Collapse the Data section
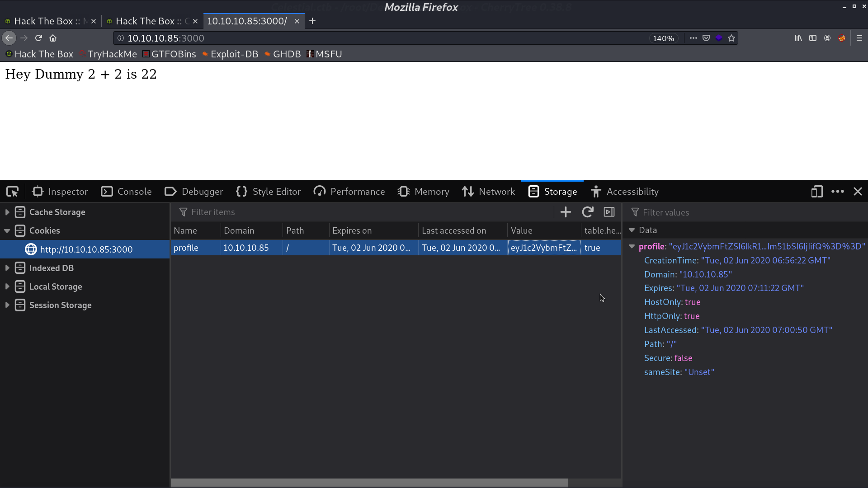Viewport: 868px width, 488px height. click(632, 230)
